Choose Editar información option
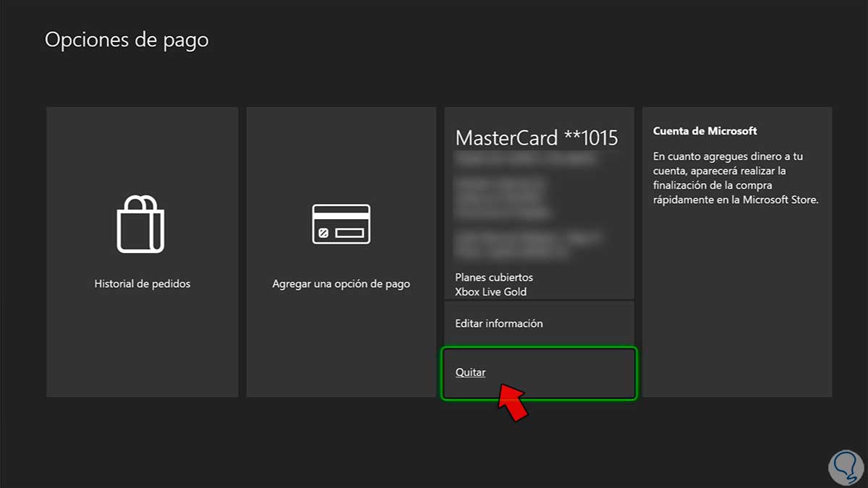The height and width of the screenshot is (488, 868). coord(539,324)
